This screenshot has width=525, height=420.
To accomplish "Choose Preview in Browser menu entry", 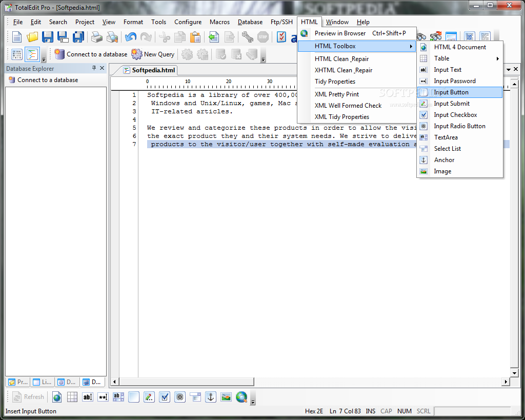I will click(357, 33).
